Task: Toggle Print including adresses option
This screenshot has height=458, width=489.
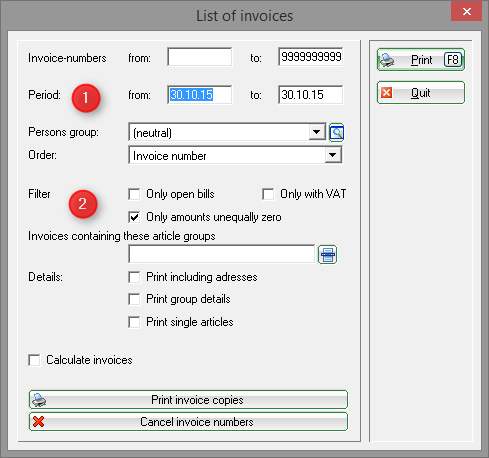Action: pyautogui.click(x=134, y=277)
